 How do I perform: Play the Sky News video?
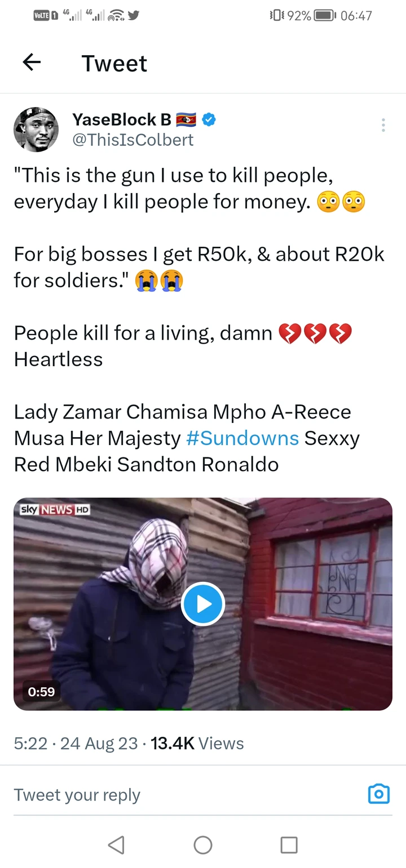(x=203, y=604)
